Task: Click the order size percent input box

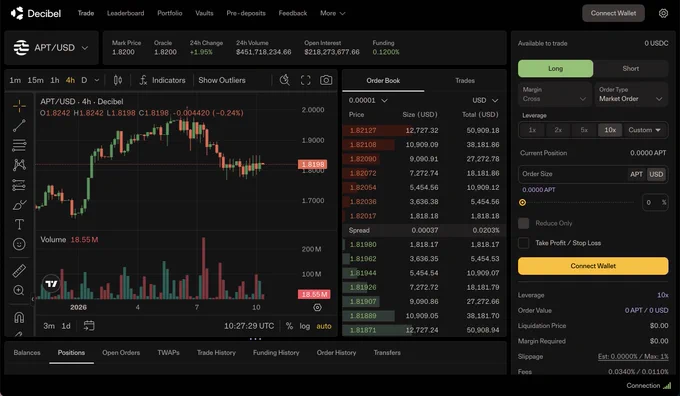Action: pyautogui.click(x=655, y=203)
